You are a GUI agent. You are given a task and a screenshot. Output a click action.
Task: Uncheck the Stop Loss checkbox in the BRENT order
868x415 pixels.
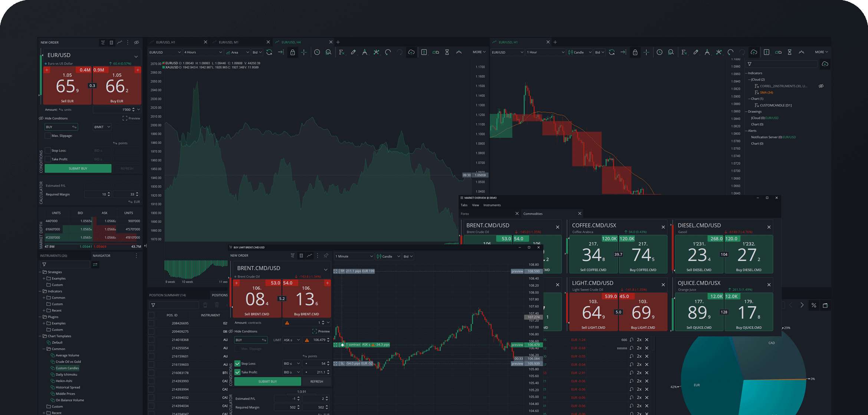(x=237, y=363)
